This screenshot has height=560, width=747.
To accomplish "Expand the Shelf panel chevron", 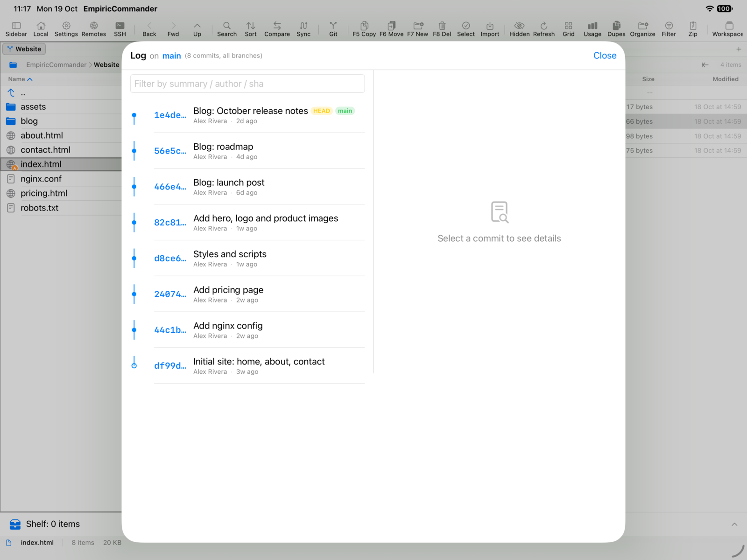I will click(x=734, y=525).
